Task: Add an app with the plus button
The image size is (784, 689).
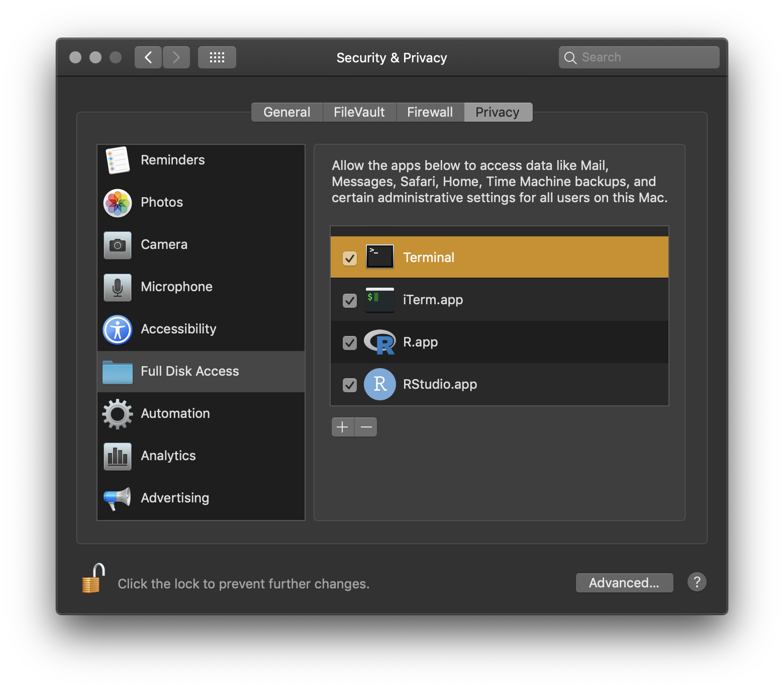Action: [x=342, y=427]
